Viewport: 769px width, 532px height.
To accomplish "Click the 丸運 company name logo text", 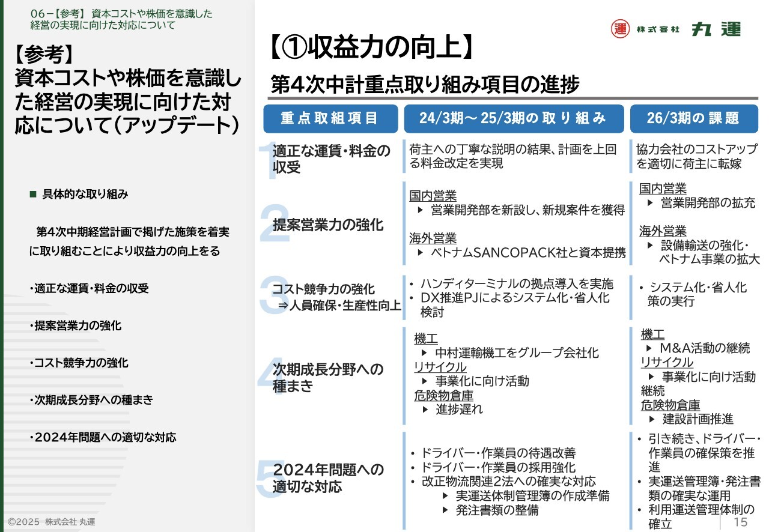I will tap(716, 28).
